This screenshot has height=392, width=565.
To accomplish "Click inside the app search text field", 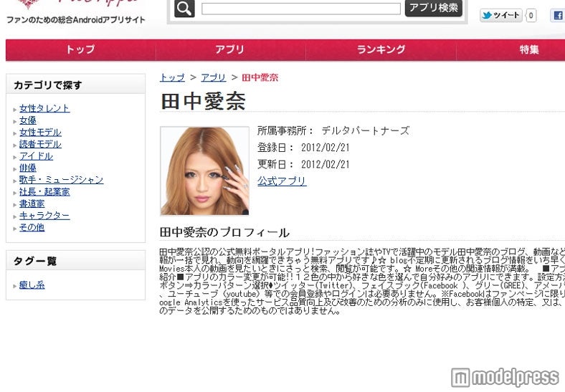I will pyautogui.click(x=300, y=9).
